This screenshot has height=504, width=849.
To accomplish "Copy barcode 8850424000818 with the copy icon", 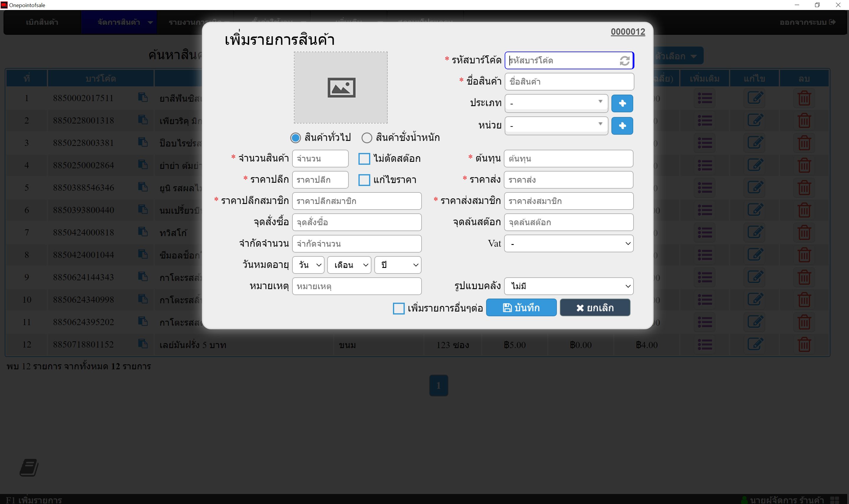I will pyautogui.click(x=143, y=232).
